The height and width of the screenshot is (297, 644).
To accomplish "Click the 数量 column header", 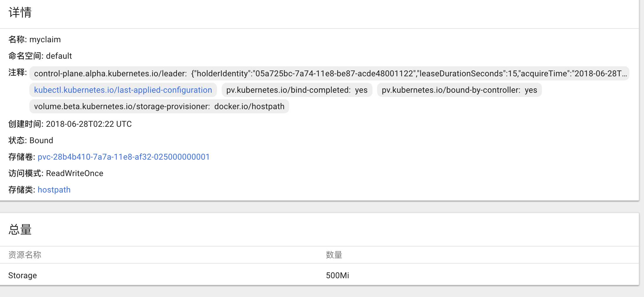I will pos(334,255).
